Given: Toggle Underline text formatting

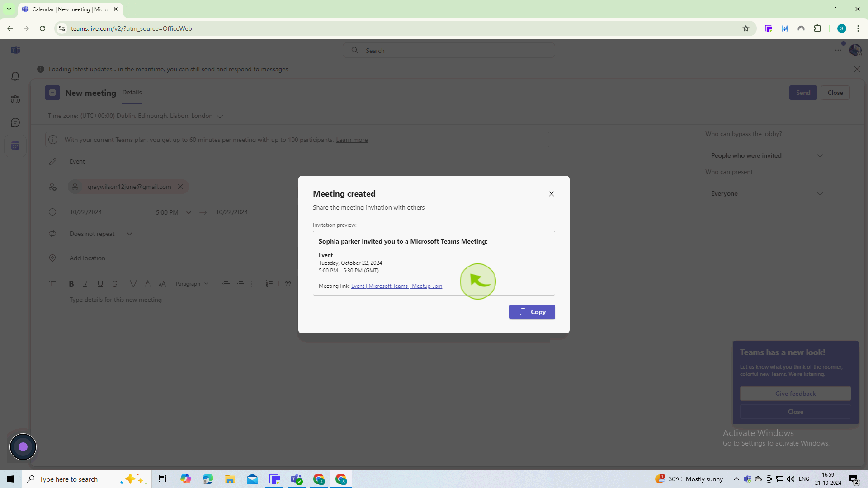Looking at the screenshot, I should pos(100,284).
